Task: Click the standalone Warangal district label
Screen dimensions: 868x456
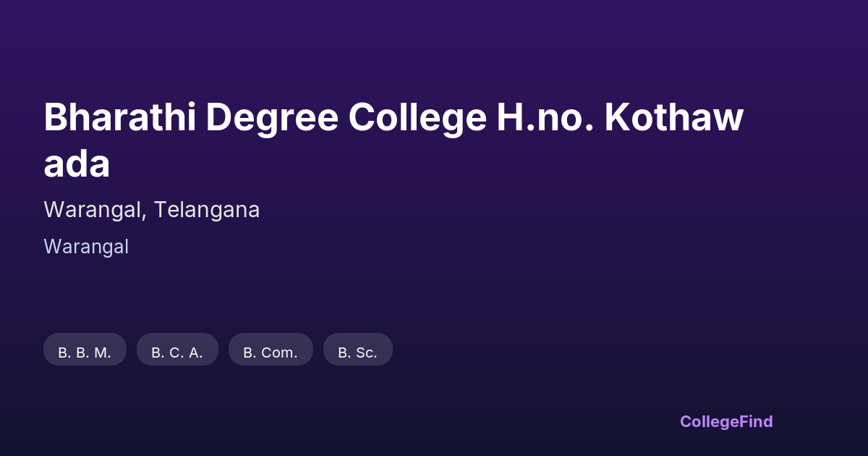Action: click(86, 247)
